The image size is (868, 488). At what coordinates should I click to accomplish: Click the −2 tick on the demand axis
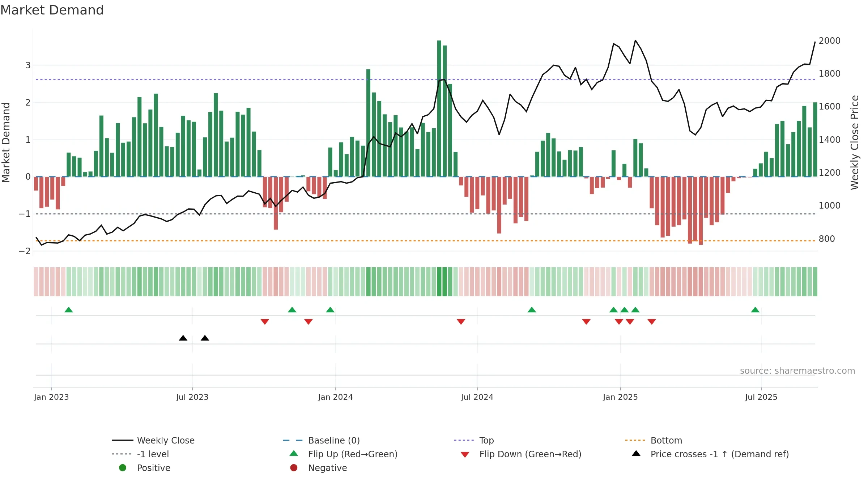[x=25, y=251]
